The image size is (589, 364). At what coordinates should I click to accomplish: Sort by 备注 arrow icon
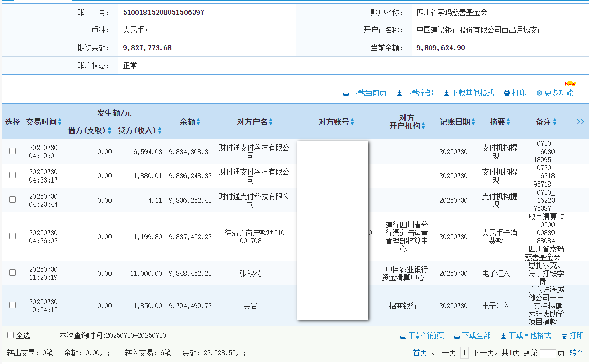555,122
